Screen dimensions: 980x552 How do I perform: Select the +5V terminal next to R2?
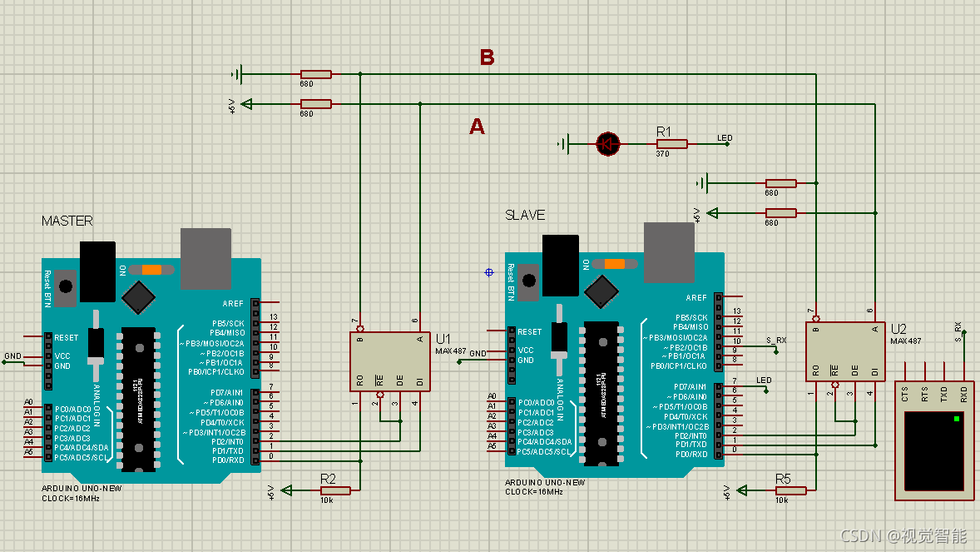click(x=286, y=490)
